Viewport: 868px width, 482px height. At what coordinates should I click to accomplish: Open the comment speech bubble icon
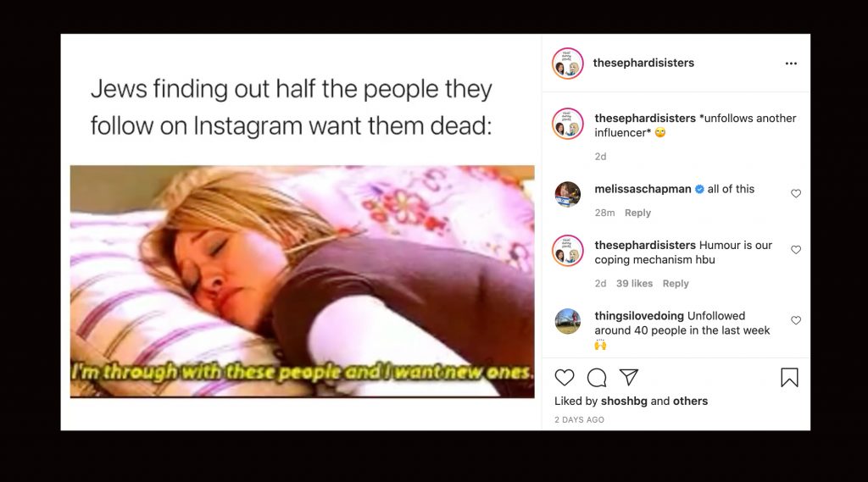pyautogui.click(x=597, y=378)
